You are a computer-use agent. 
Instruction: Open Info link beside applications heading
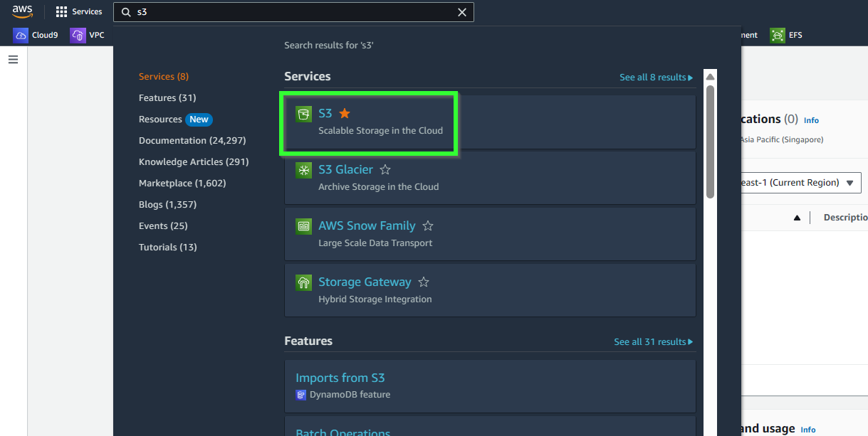click(x=811, y=120)
